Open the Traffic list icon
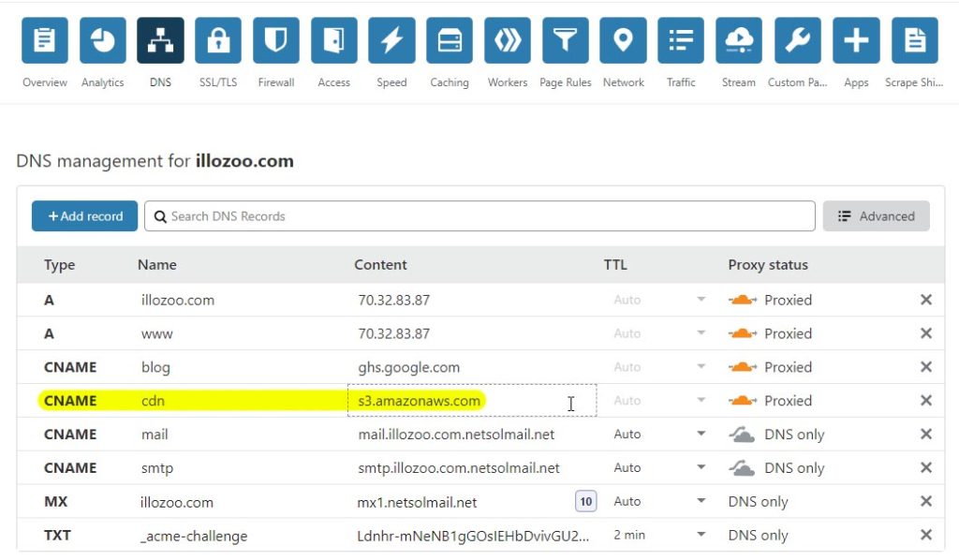Viewport: 959px width, 560px height. [681, 40]
